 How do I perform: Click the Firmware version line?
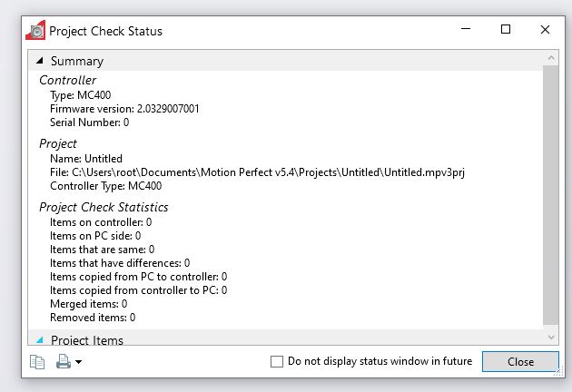coord(124,109)
